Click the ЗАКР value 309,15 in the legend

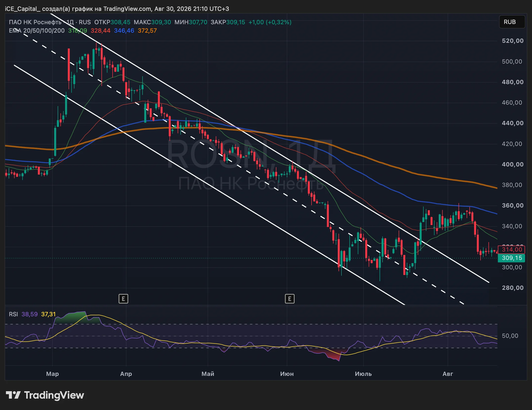236,22
